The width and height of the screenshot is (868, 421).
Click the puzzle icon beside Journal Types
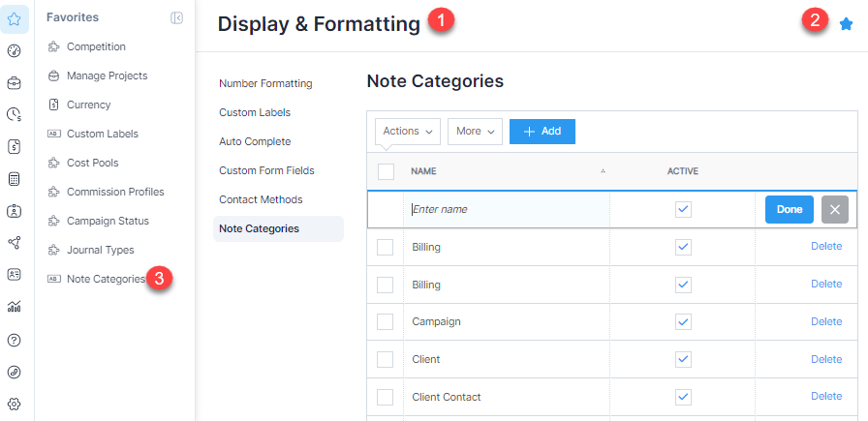(53, 250)
